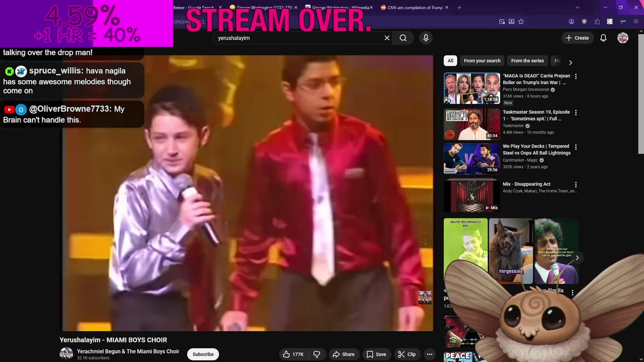Click the channel avatar beside the channel name
Screen dimensions: 644x362
coord(66,354)
